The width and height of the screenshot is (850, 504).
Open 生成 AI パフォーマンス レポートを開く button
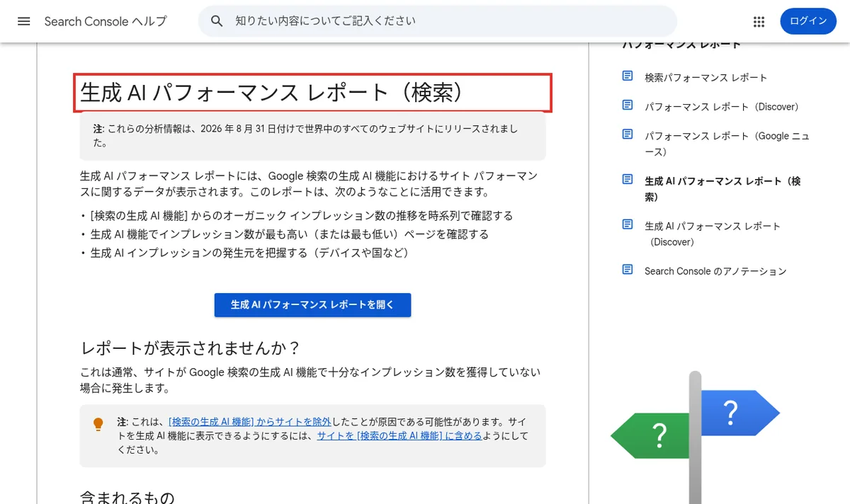tap(312, 305)
